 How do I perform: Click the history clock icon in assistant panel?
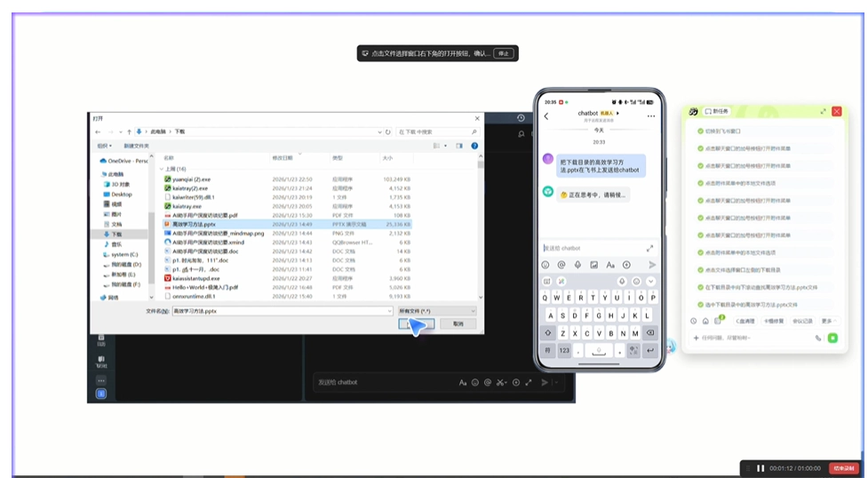click(x=694, y=321)
